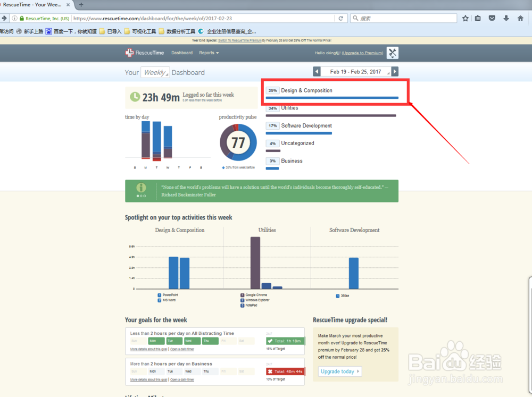Click Total 48m 44s goal status

tap(286, 371)
